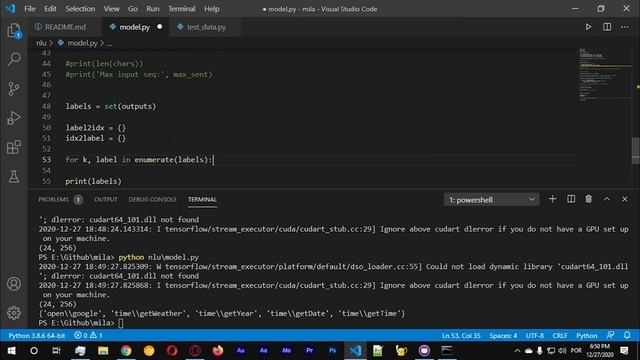This screenshot has width=640, height=360.
Task: Open the Manage gear in activity bar
Action: pyautogui.click(x=14, y=313)
